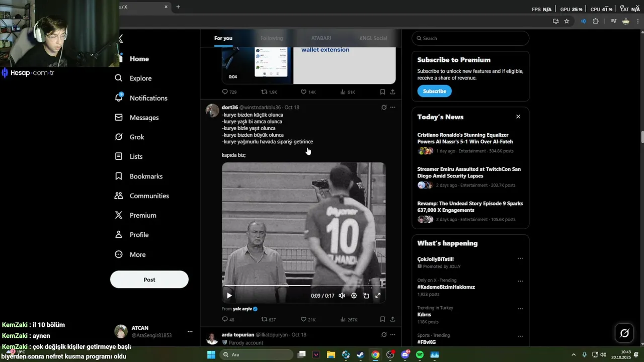
Task: Open a new Chrome tab with plus
Action: pos(178,7)
